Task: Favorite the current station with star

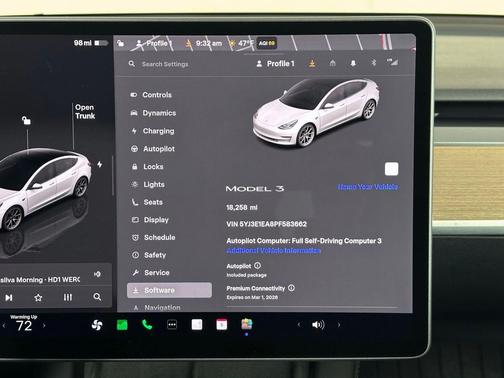Action: pos(38,297)
